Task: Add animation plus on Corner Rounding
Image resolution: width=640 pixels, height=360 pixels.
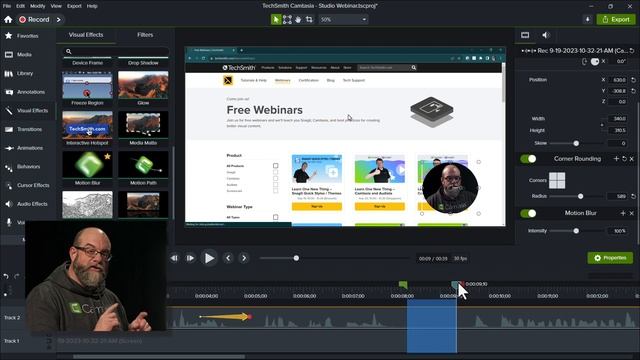Action: pyautogui.click(x=616, y=159)
